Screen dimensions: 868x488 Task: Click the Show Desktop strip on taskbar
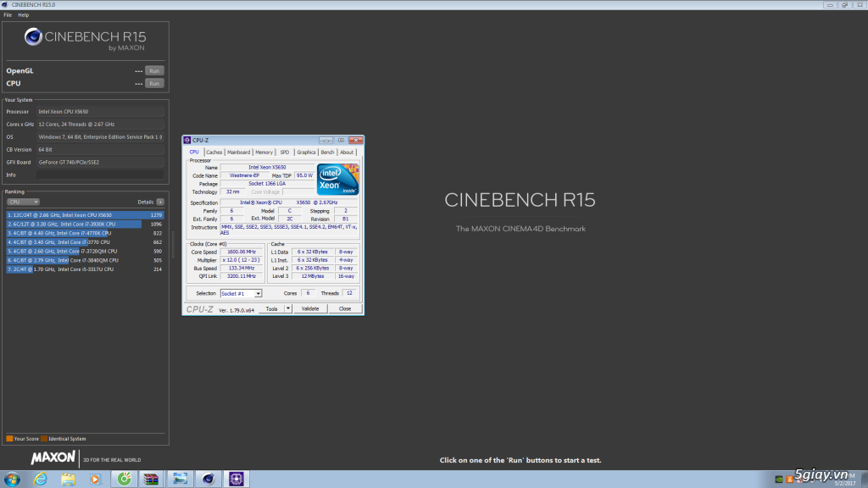[865, 480]
